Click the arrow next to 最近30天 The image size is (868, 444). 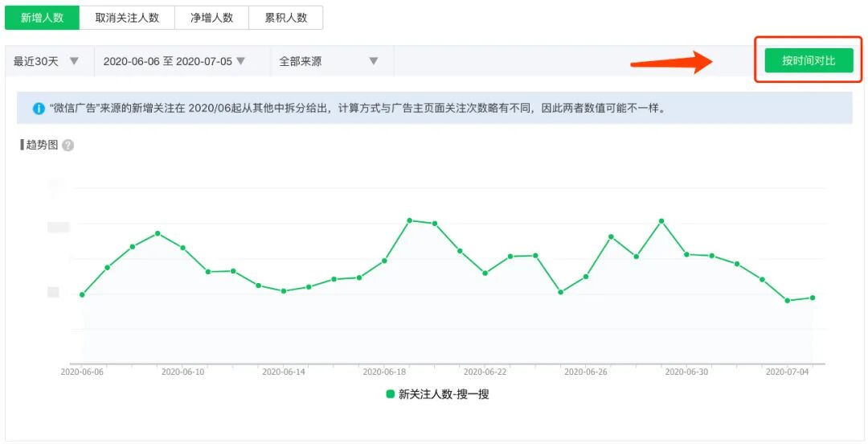74,61
